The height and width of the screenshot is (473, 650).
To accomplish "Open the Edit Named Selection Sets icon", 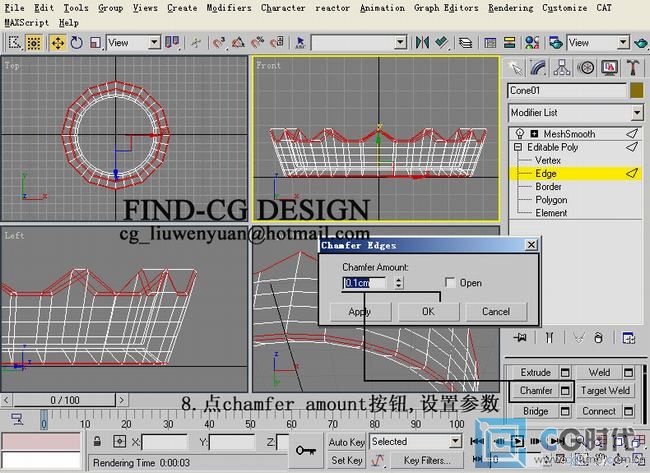I will [300, 42].
